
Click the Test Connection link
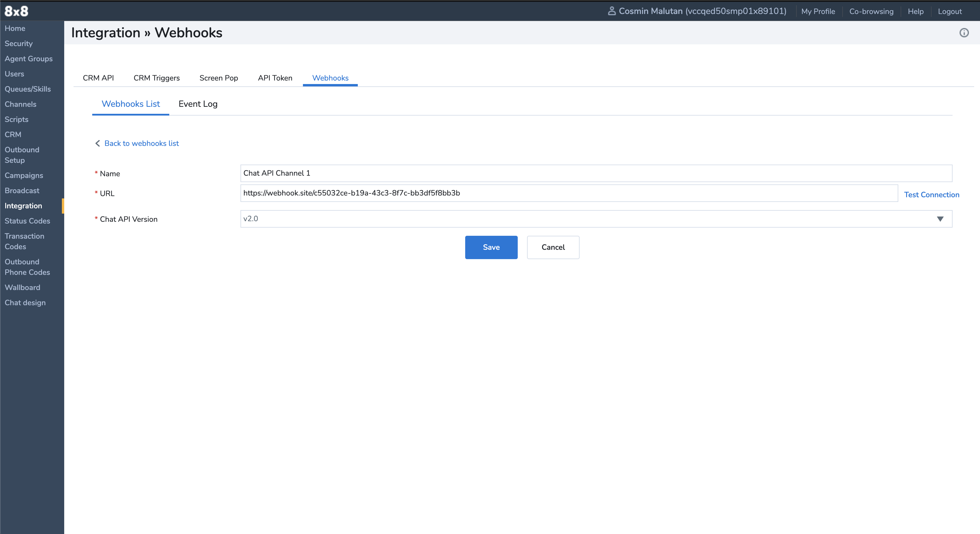click(931, 195)
